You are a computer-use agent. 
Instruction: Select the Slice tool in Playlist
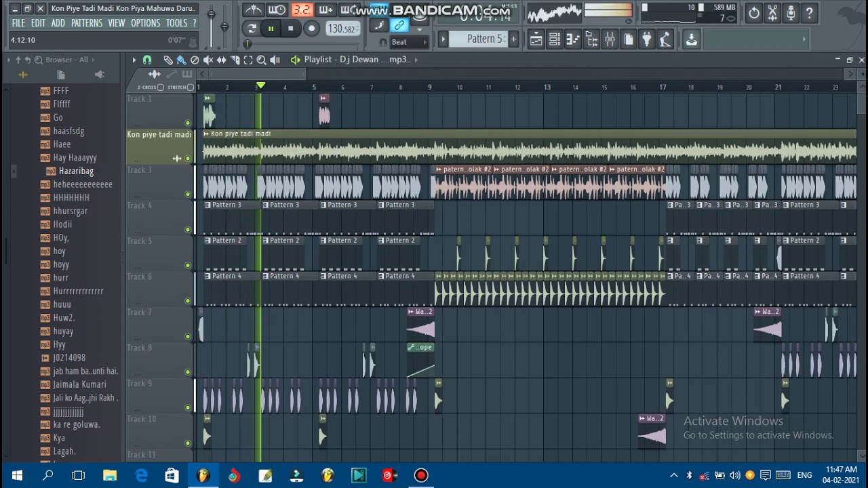click(235, 60)
